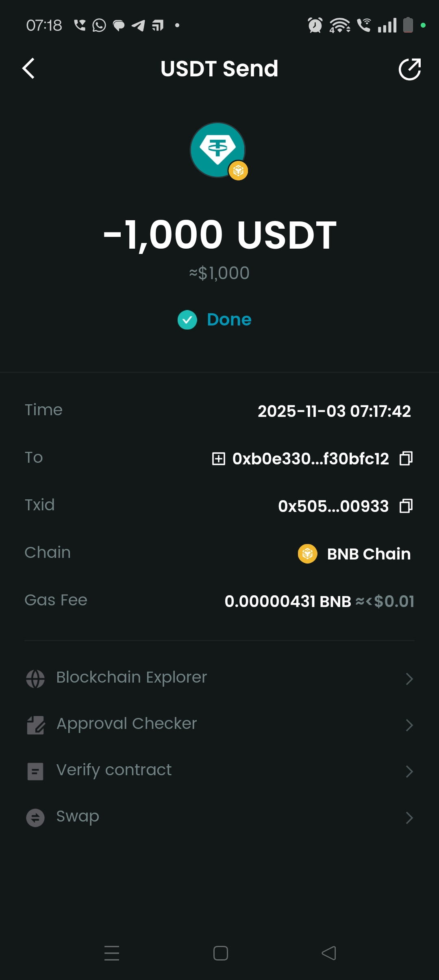
Task: Tap the green Done status checkmark
Action: coord(187,320)
